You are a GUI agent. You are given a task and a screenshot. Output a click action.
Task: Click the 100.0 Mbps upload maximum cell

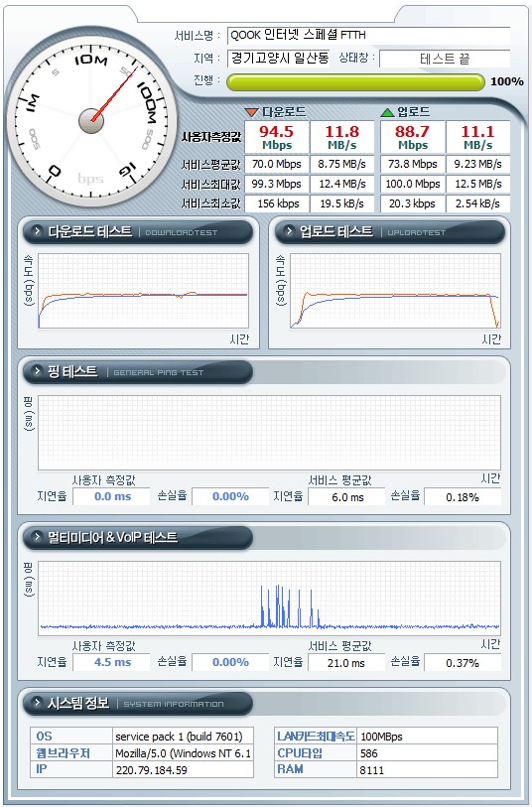point(413,184)
